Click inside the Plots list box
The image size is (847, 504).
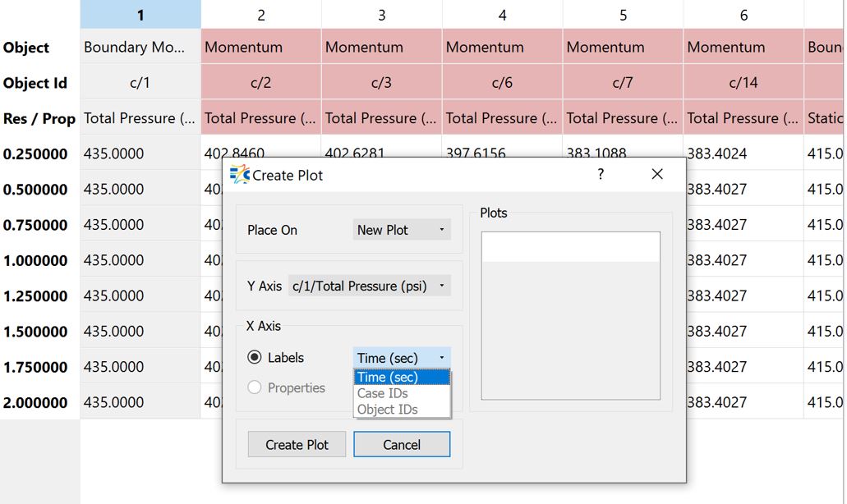pyautogui.click(x=570, y=328)
